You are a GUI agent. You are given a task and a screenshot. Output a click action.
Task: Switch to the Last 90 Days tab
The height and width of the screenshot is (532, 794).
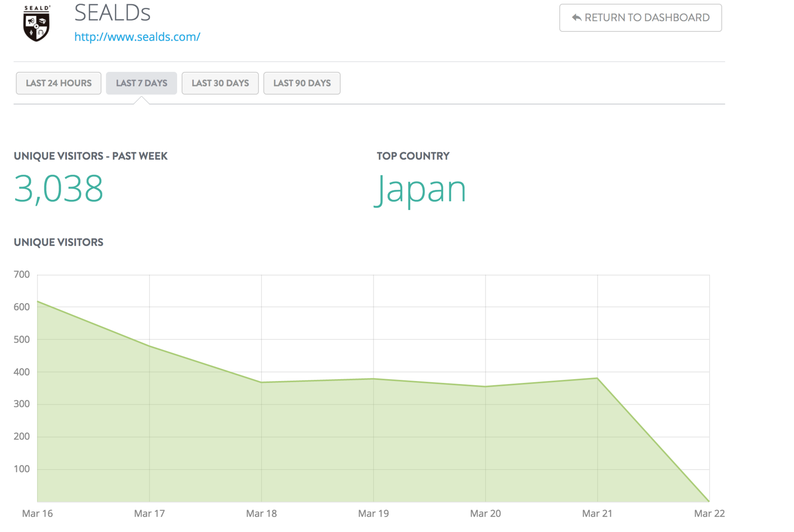click(x=302, y=83)
